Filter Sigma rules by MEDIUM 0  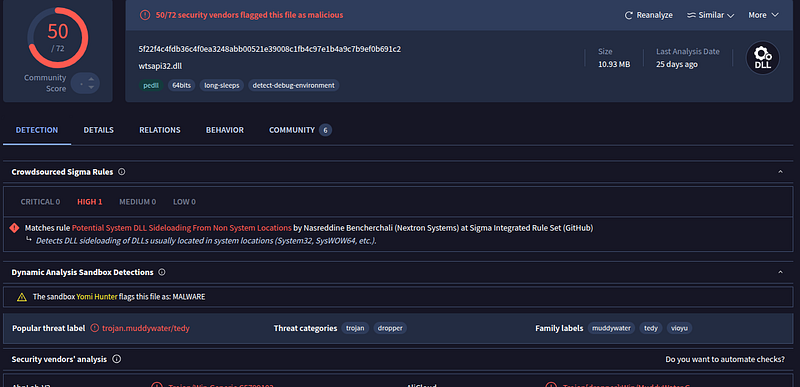tap(138, 202)
